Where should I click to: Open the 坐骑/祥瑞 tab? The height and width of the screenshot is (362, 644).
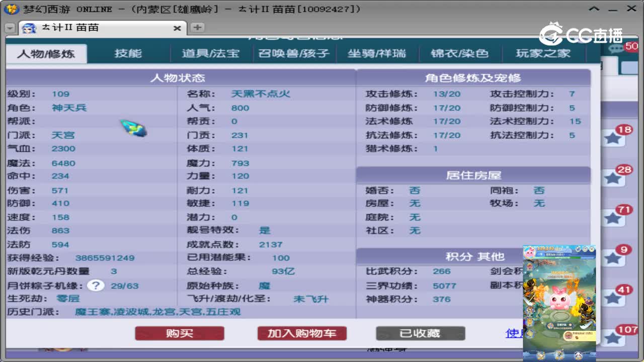pos(377,53)
